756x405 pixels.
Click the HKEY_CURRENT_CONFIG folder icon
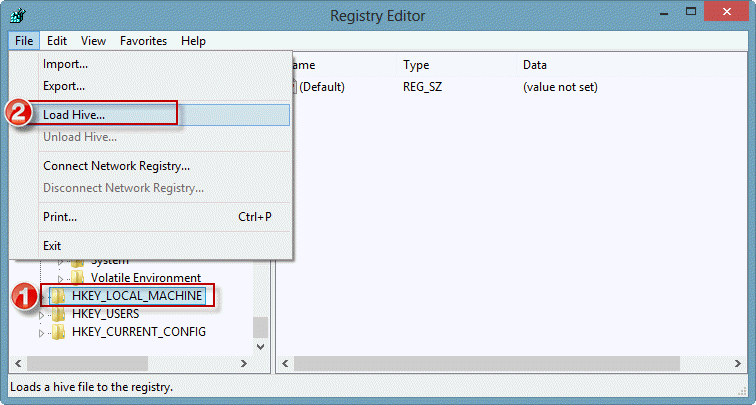[x=58, y=332]
